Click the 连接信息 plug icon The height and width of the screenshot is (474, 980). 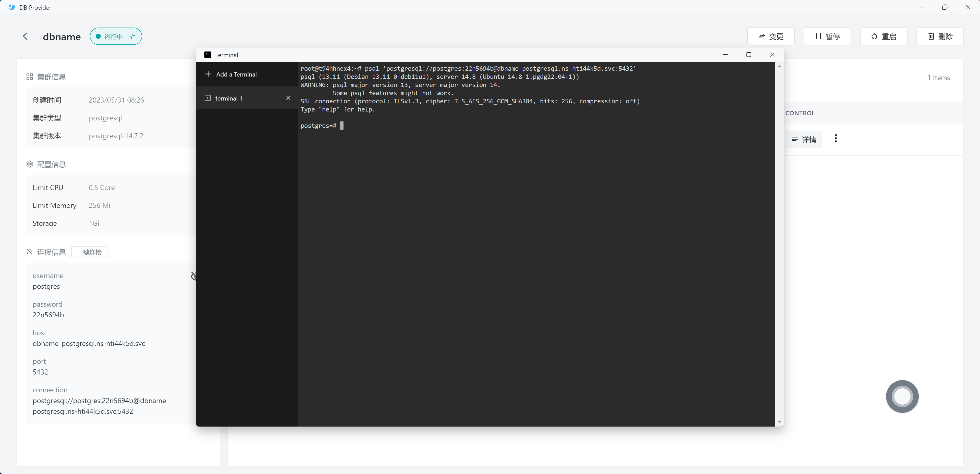pos(29,252)
